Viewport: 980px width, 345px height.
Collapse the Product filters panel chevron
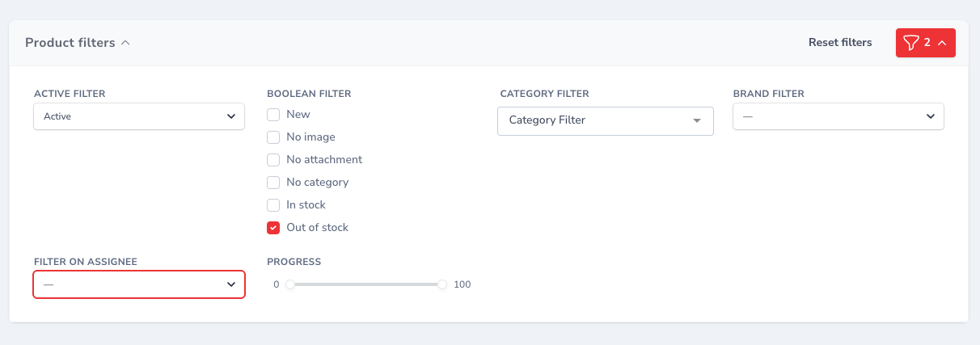click(x=125, y=43)
